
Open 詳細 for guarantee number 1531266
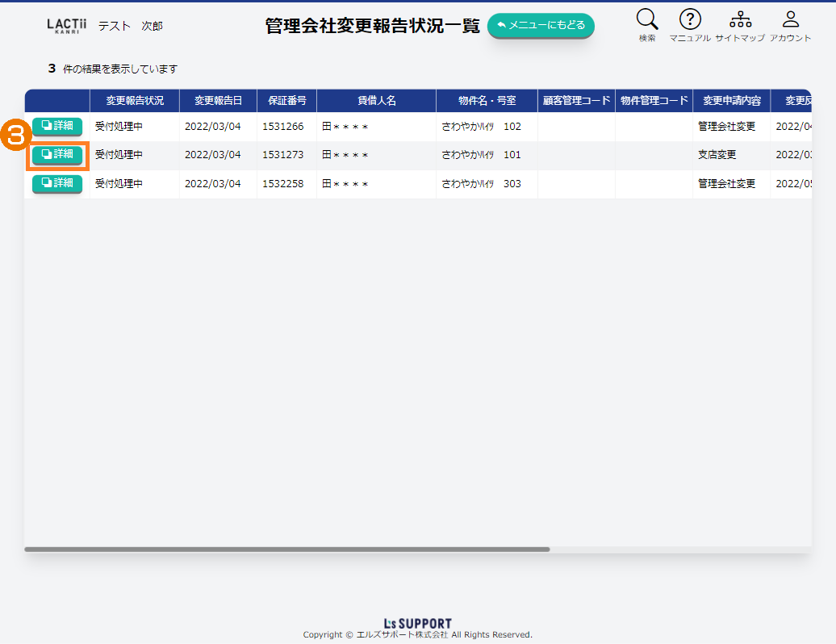coord(57,126)
